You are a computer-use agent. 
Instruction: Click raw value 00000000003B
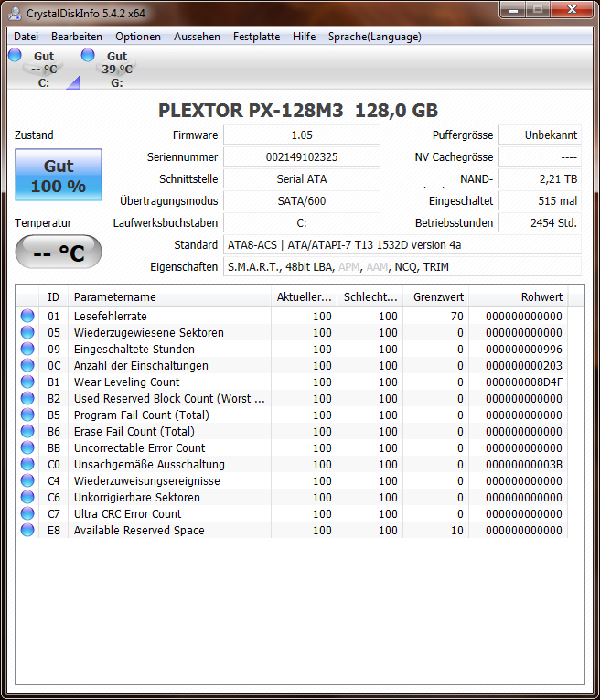tap(524, 464)
